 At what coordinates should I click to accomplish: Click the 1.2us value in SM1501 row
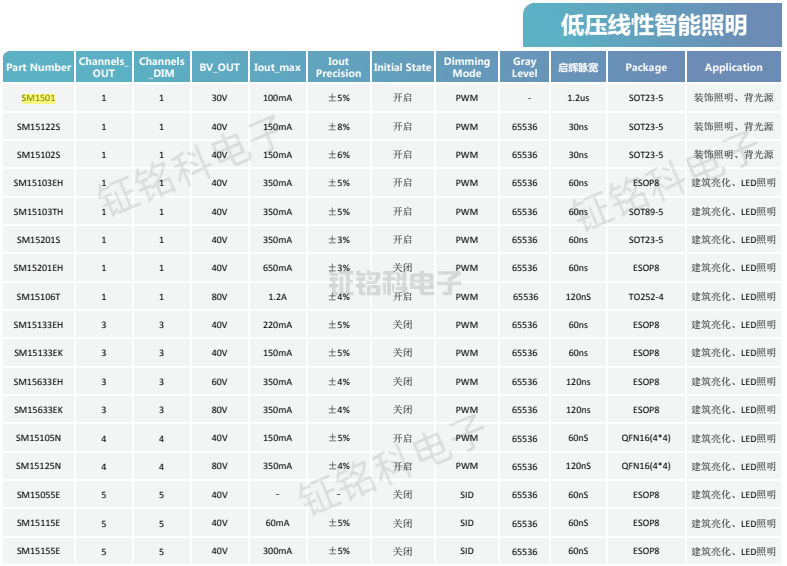tap(578, 98)
